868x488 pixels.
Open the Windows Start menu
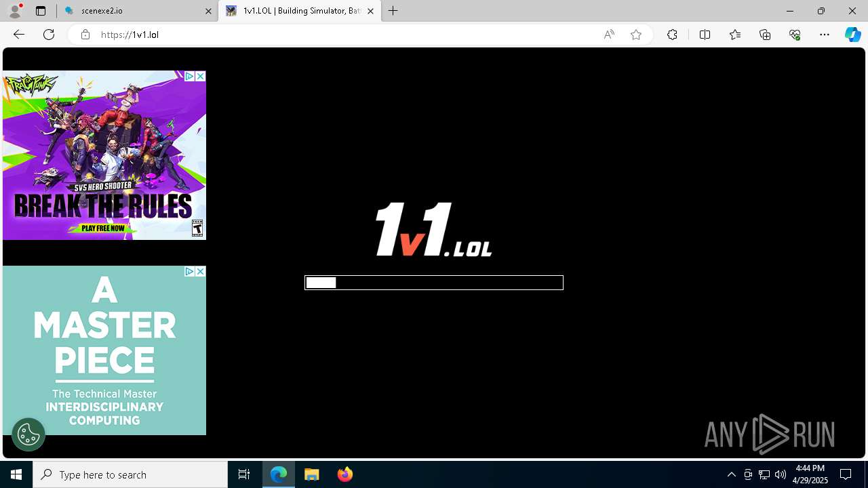16,474
